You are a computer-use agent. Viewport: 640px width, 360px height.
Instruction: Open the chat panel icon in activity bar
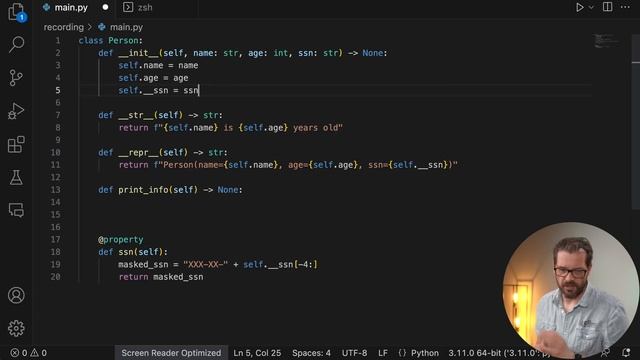(x=16, y=210)
